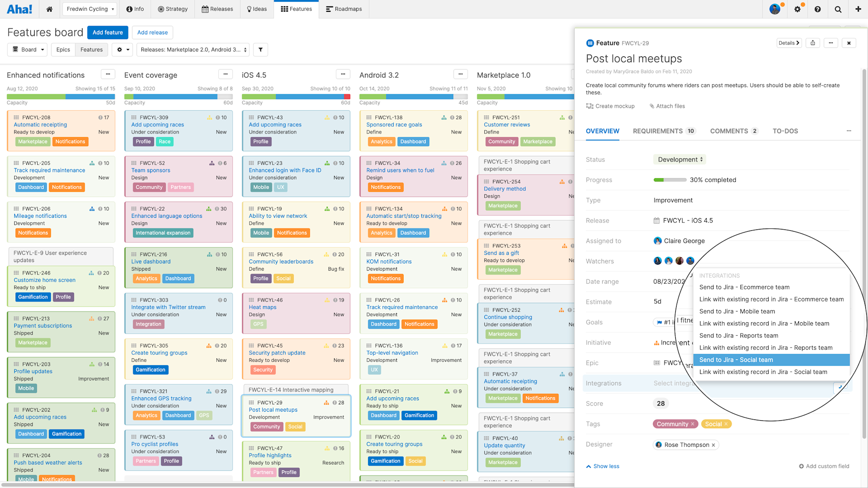Click the help question mark icon

coord(818,9)
